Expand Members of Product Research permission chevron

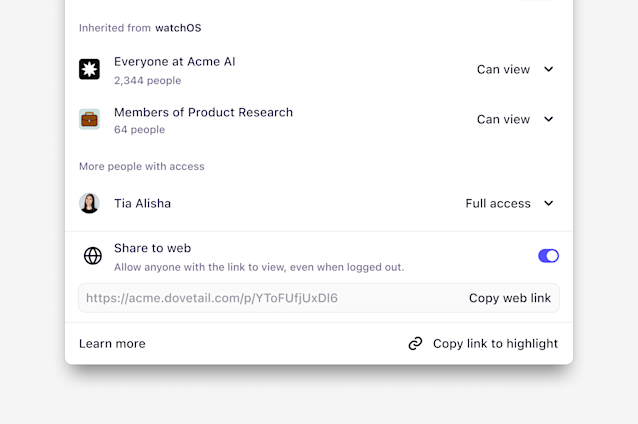[548, 119]
